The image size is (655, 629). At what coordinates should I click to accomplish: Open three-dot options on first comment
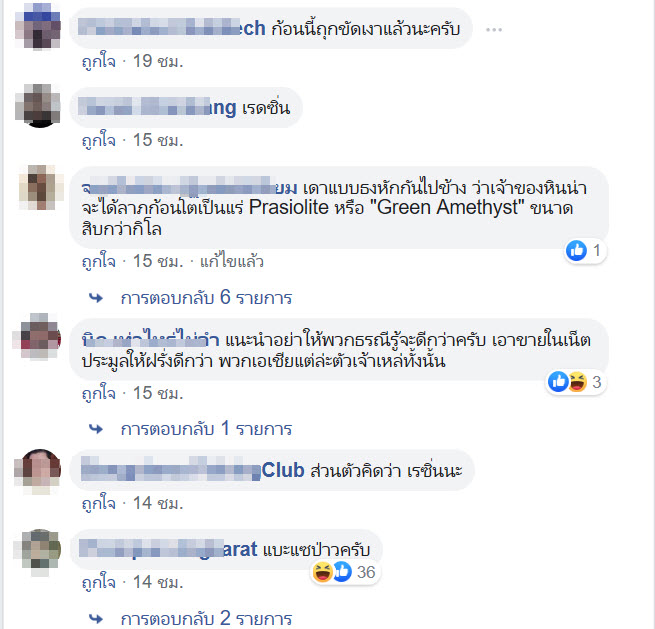coord(494,30)
